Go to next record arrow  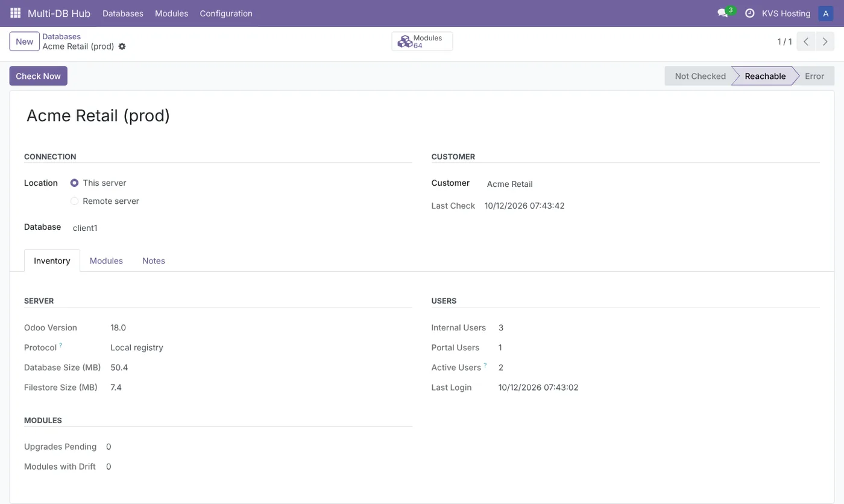[825, 42]
